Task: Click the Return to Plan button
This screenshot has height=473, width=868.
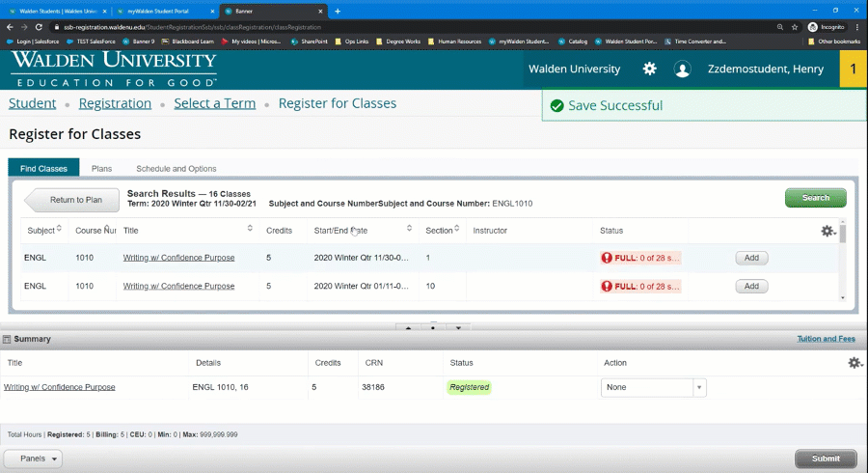Action: 72,200
